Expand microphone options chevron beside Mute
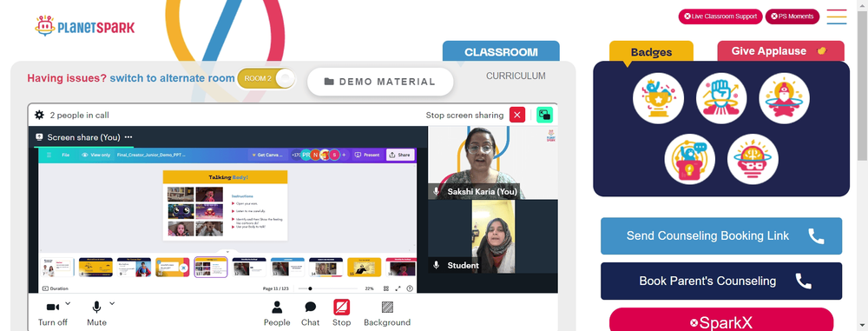Viewport: 868px width, 331px height. click(x=112, y=303)
